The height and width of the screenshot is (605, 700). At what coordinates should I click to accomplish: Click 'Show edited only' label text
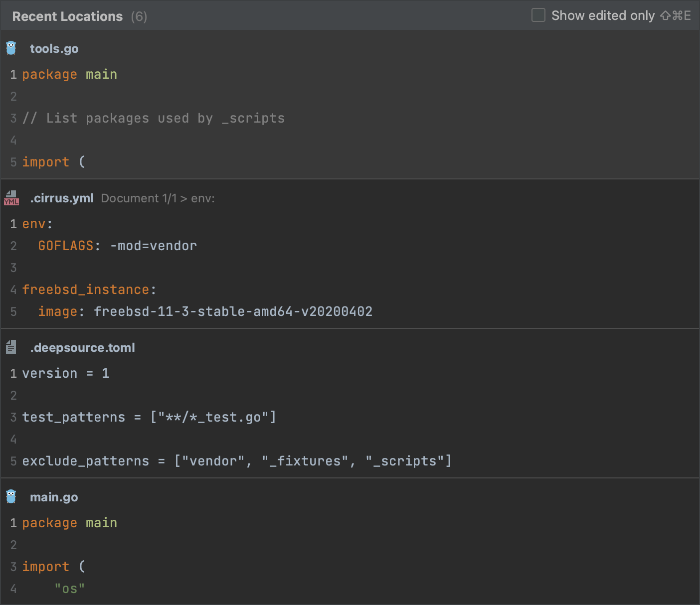[x=602, y=16]
